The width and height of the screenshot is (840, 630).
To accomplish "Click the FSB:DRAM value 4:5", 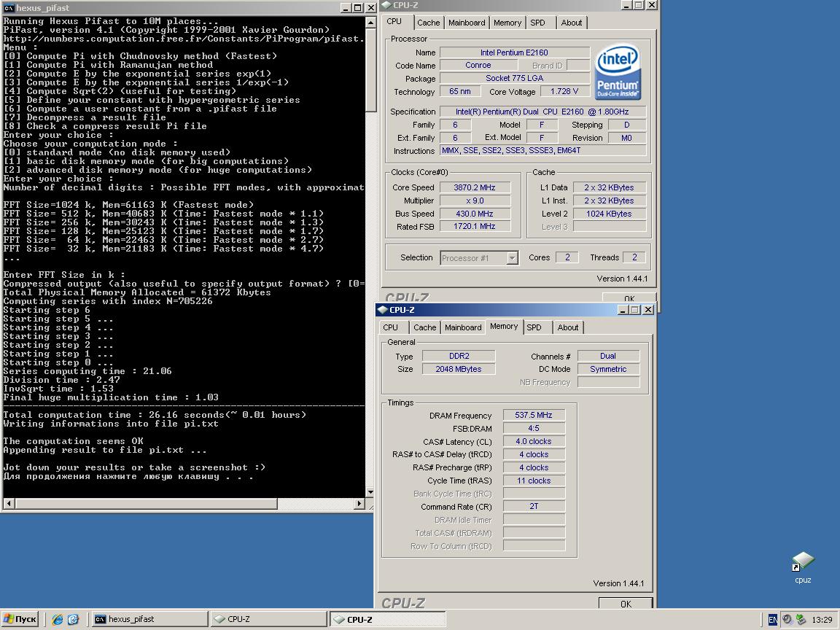I will click(x=534, y=429).
